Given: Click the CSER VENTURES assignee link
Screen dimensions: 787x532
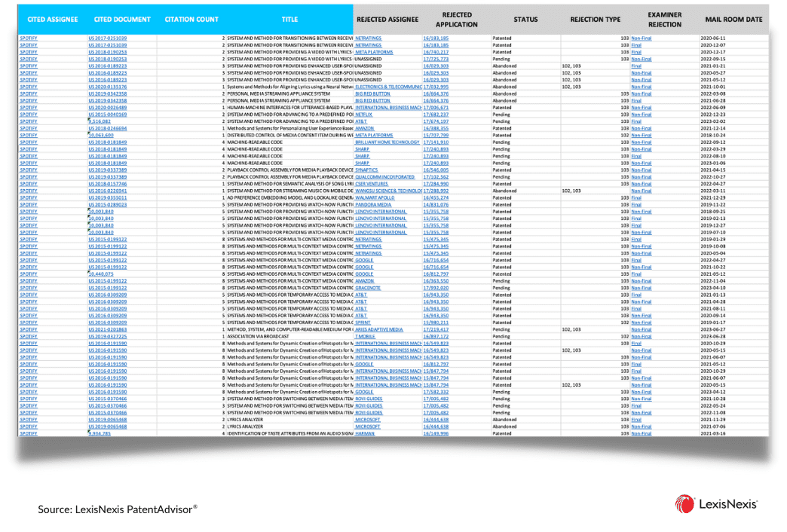Looking at the screenshot, I should pos(372,184).
